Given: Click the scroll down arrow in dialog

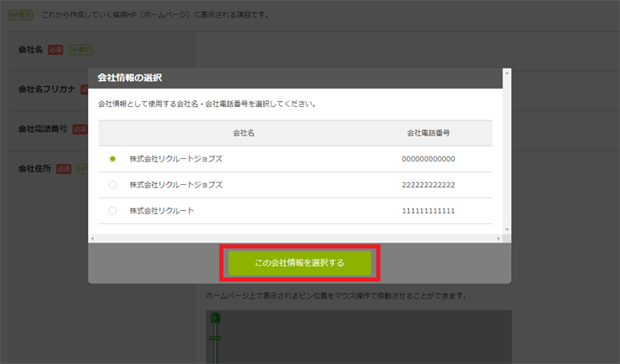Looking at the screenshot, I should [x=504, y=228].
